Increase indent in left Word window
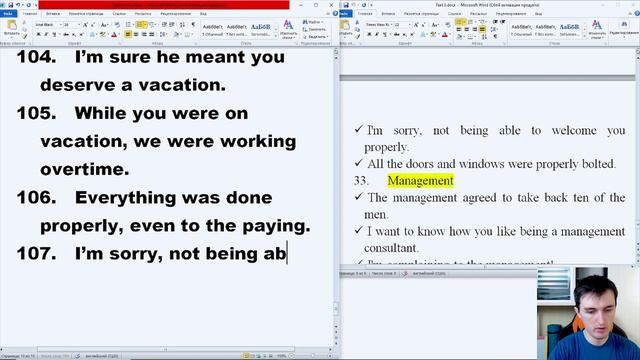640x360 pixels. coord(171,24)
